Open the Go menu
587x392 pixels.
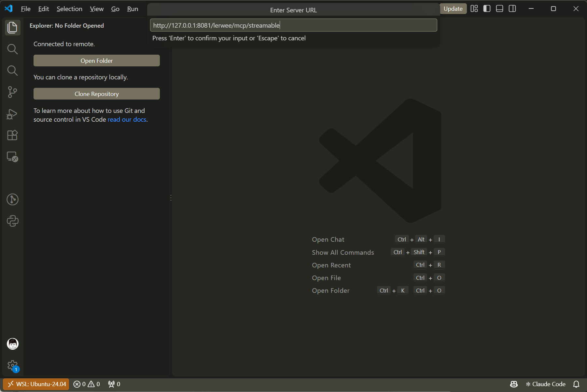115,9
